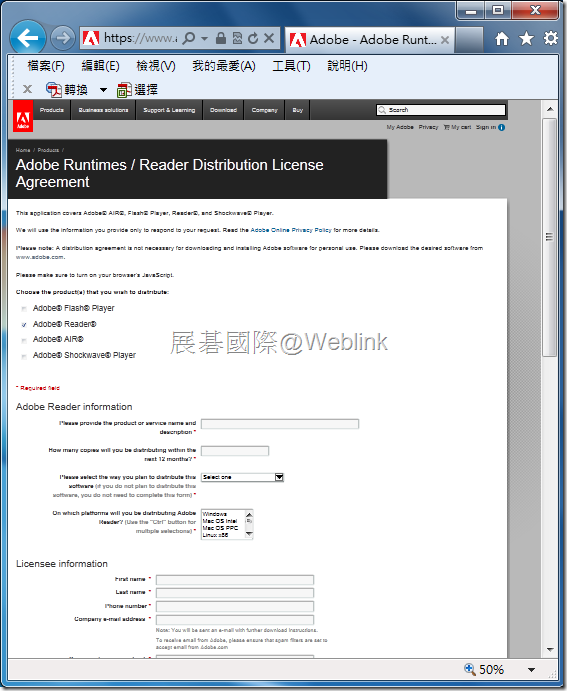Open the 我的最愛(A) menu
The width and height of the screenshot is (567, 691).
tap(224, 66)
